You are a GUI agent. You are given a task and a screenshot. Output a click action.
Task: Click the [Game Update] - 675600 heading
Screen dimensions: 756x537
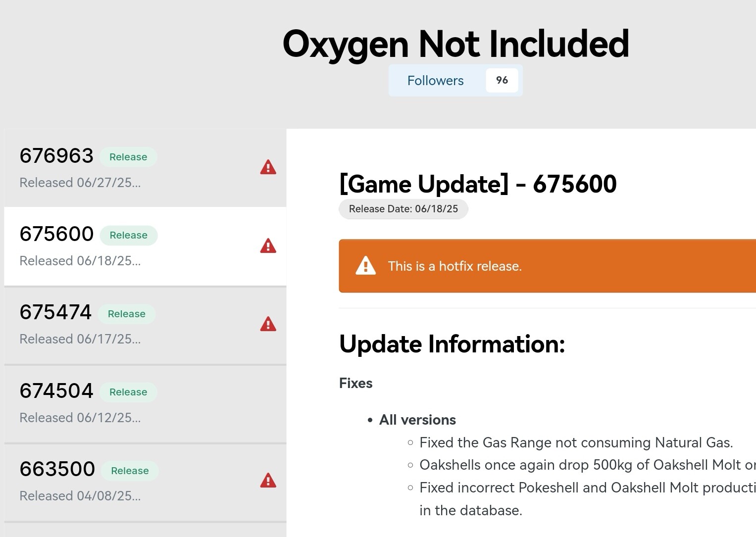[478, 184]
